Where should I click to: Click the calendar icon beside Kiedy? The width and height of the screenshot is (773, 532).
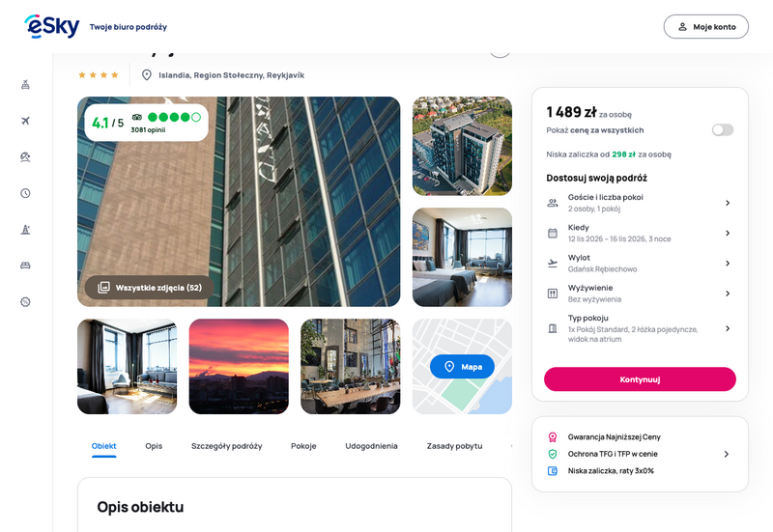click(x=553, y=233)
